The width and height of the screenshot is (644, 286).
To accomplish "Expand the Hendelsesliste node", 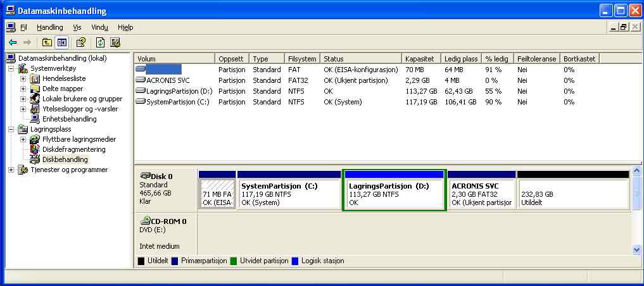I will tap(23, 78).
